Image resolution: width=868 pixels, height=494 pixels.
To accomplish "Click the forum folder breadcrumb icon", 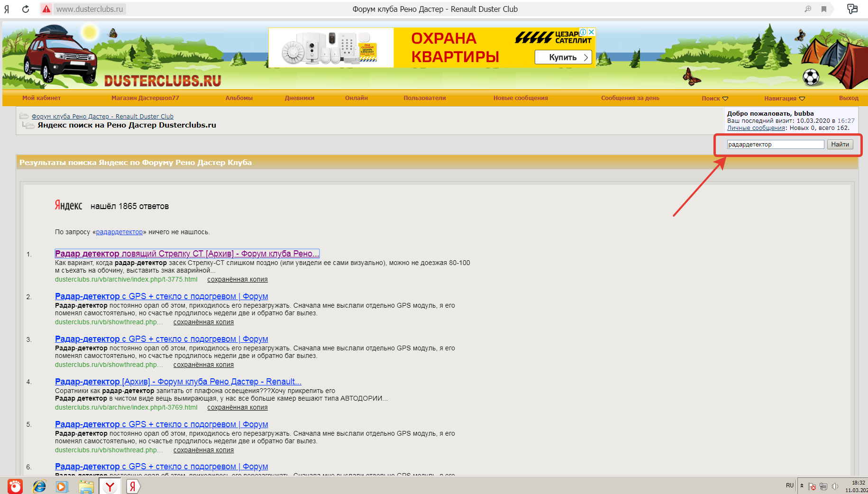I will pos(24,116).
